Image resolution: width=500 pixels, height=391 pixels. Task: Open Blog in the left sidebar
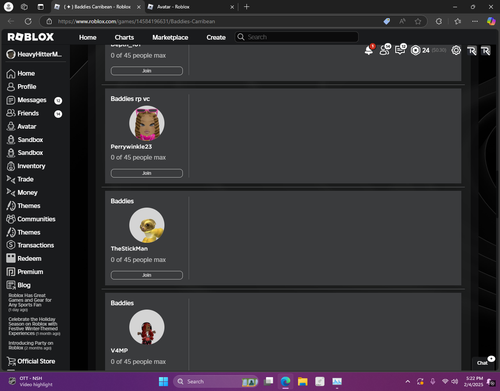19,285
